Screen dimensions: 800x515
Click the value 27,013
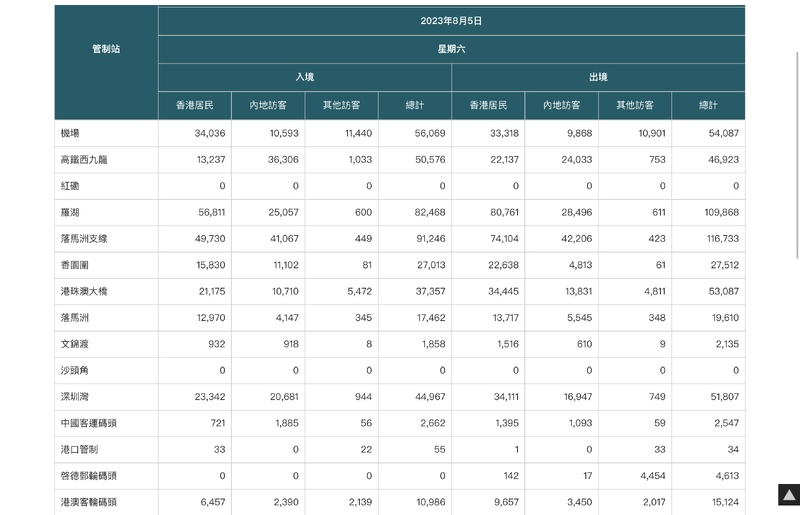(431, 265)
